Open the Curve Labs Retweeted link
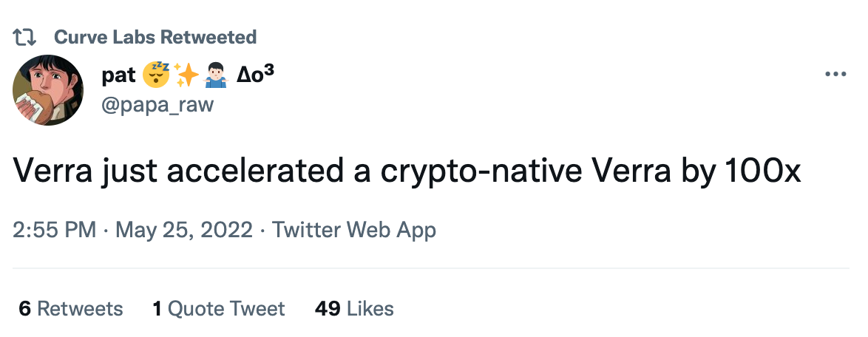868x337 pixels. (x=155, y=37)
